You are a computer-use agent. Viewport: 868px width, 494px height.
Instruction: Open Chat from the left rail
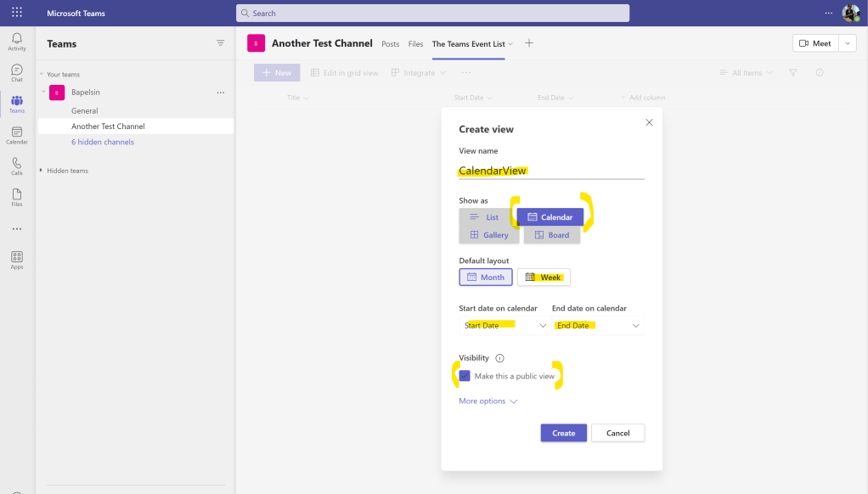[17, 73]
